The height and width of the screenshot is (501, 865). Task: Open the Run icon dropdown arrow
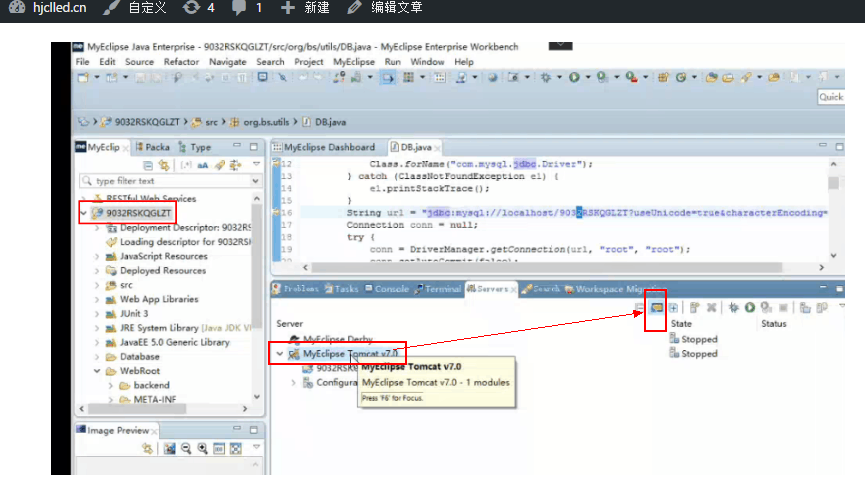pos(588,77)
